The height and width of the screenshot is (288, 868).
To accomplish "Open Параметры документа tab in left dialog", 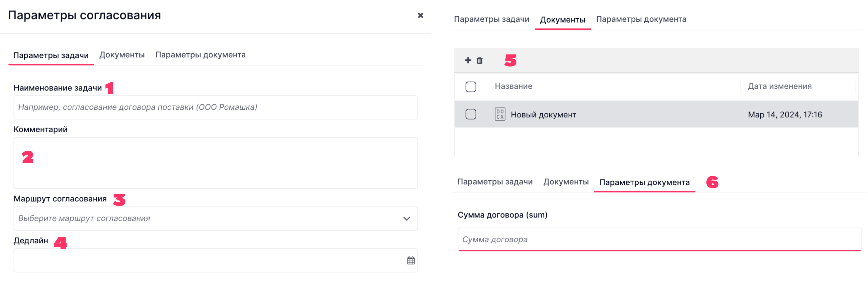I will (200, 55).
